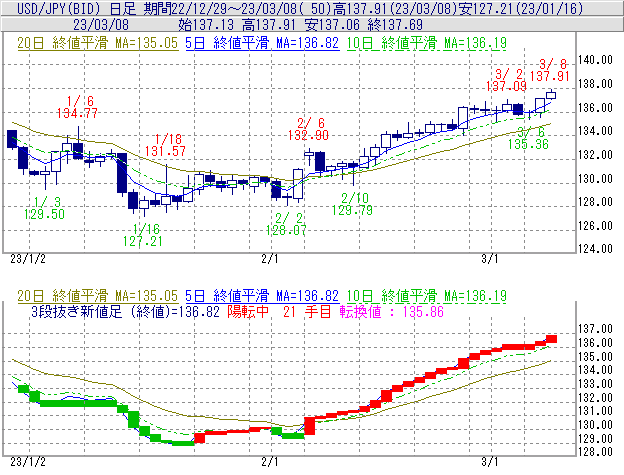Viewport: 624px width, 475px height.
Task: Click the '128.00' lower chart axis label
Action: [596, 452]
